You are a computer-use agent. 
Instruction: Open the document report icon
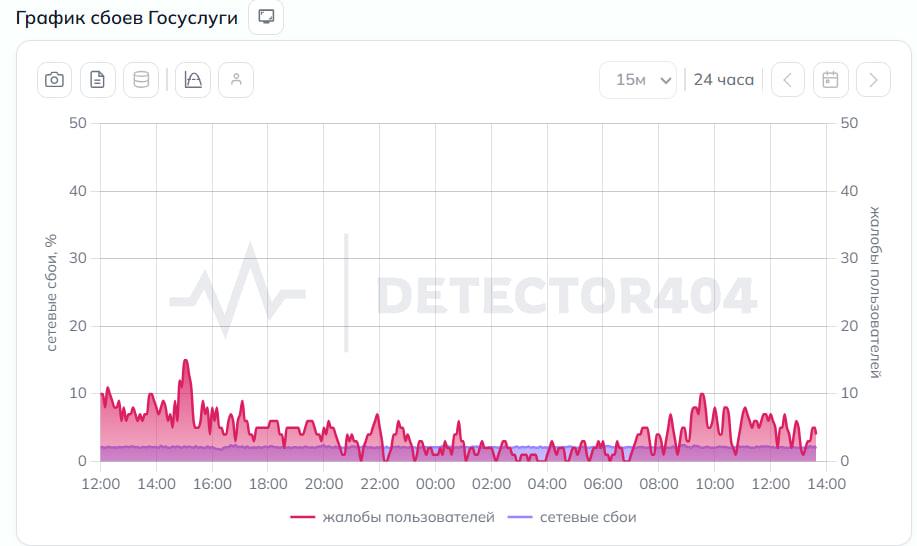point(98,80)
